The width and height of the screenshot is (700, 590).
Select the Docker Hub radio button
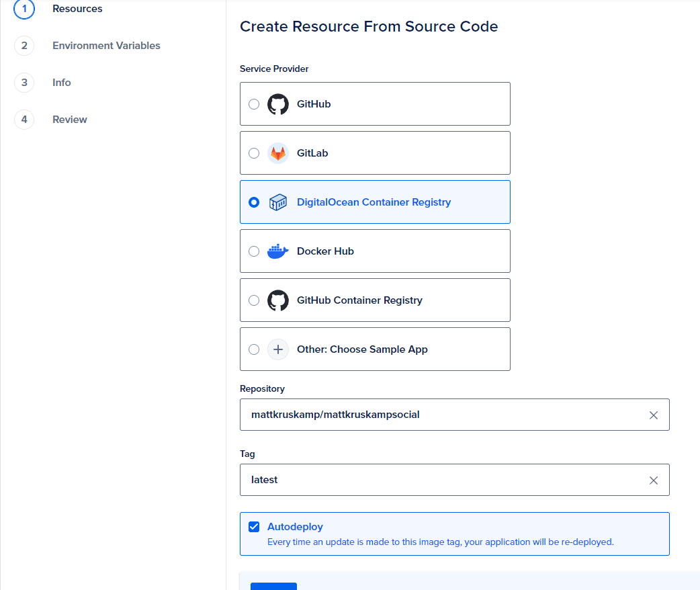(254, 251)
